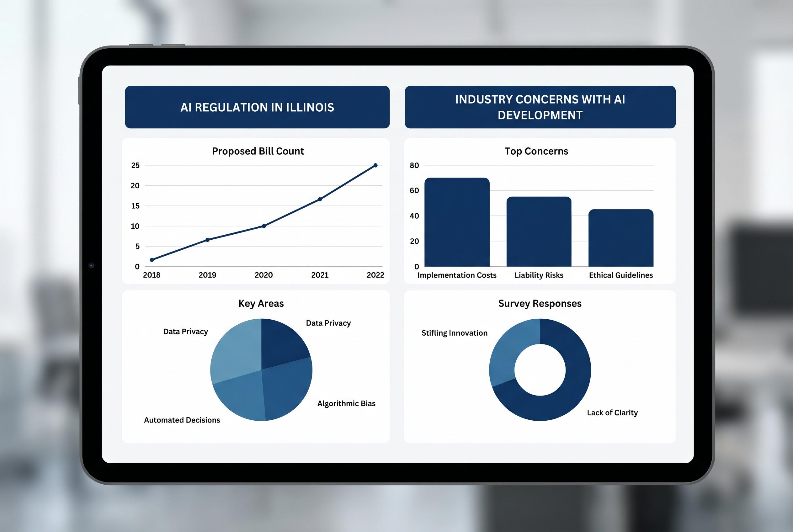This screenshot has width=793, height=532.
Task: Click the Top Concerns chart title
Action: pos(536,151)
